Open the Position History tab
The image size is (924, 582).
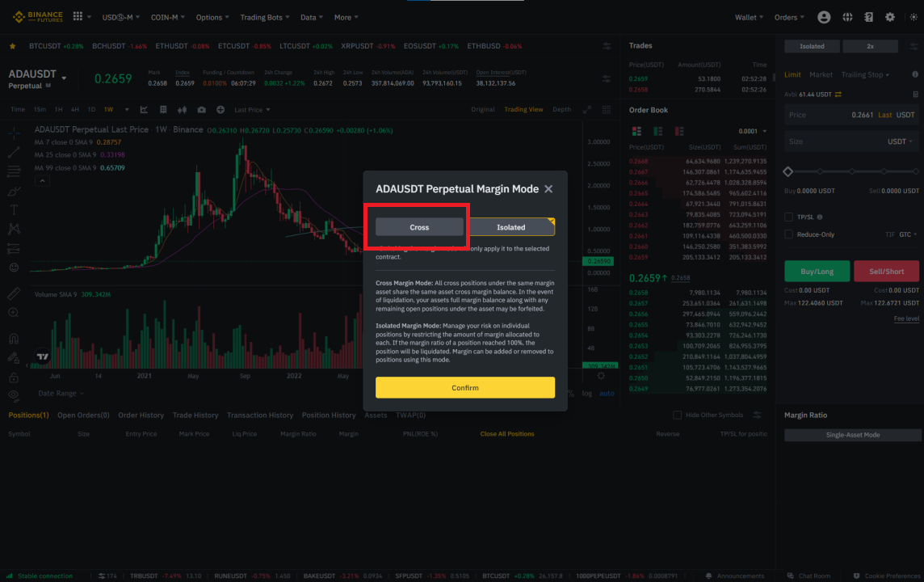coord(329,415)
